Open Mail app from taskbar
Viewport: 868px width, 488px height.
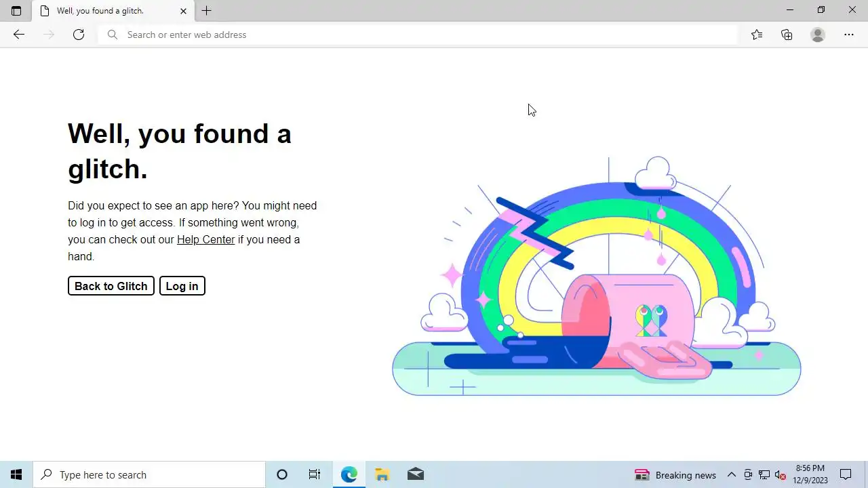point(416,474)
